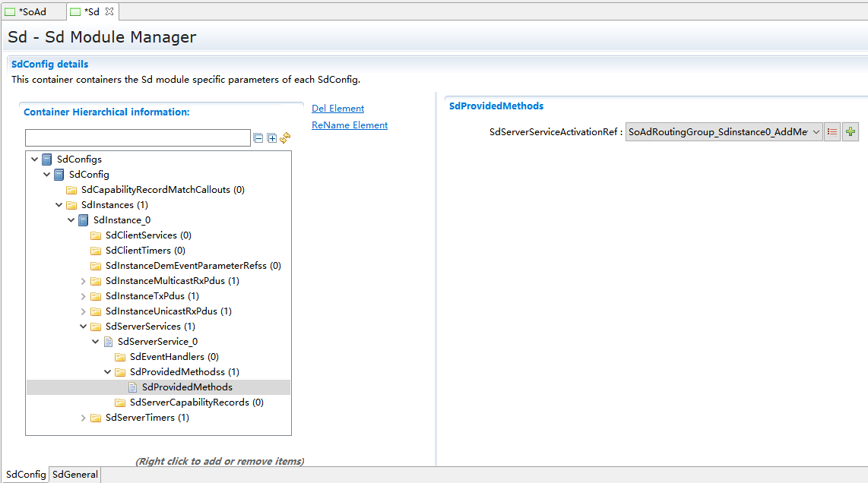Viewport: 868px width, 483px height.
Task: Expand the SdInstanceTxPdus node
Action: coord(84,296)
